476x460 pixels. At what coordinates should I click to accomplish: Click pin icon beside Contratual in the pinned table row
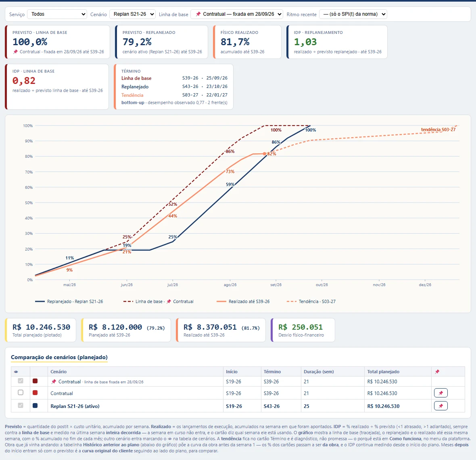tap(54, 381)
